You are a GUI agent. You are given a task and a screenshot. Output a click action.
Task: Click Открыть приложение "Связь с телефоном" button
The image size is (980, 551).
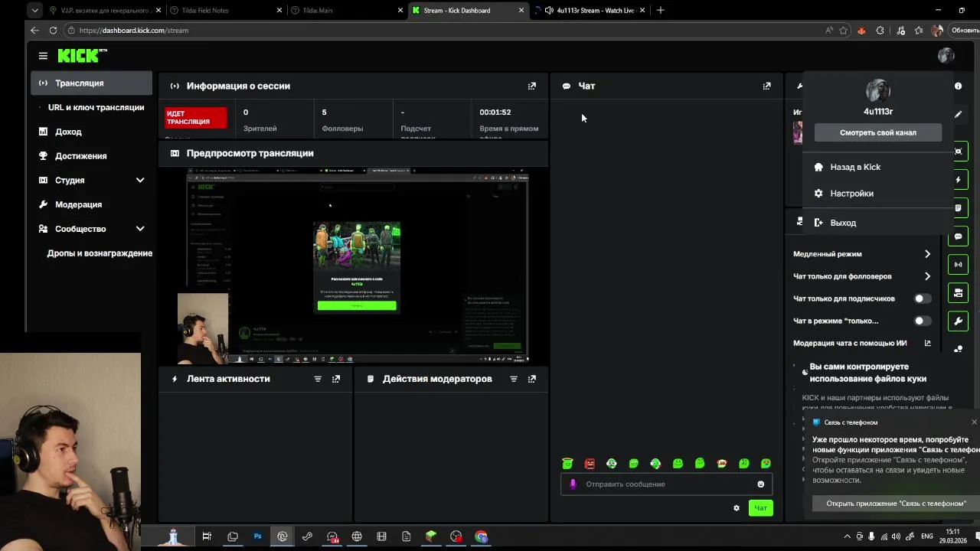coord(896,504)
